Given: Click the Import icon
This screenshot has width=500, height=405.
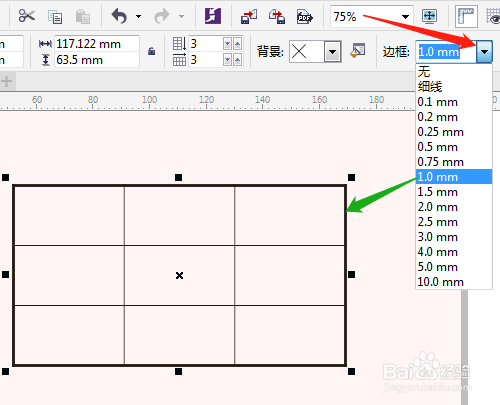Looking at the screenshot, I should click(249, 16).
